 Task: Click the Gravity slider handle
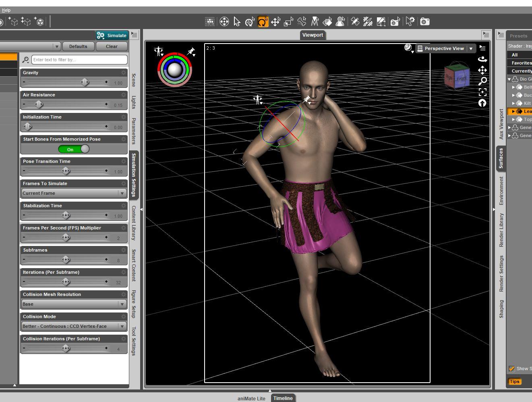point(85,82)
